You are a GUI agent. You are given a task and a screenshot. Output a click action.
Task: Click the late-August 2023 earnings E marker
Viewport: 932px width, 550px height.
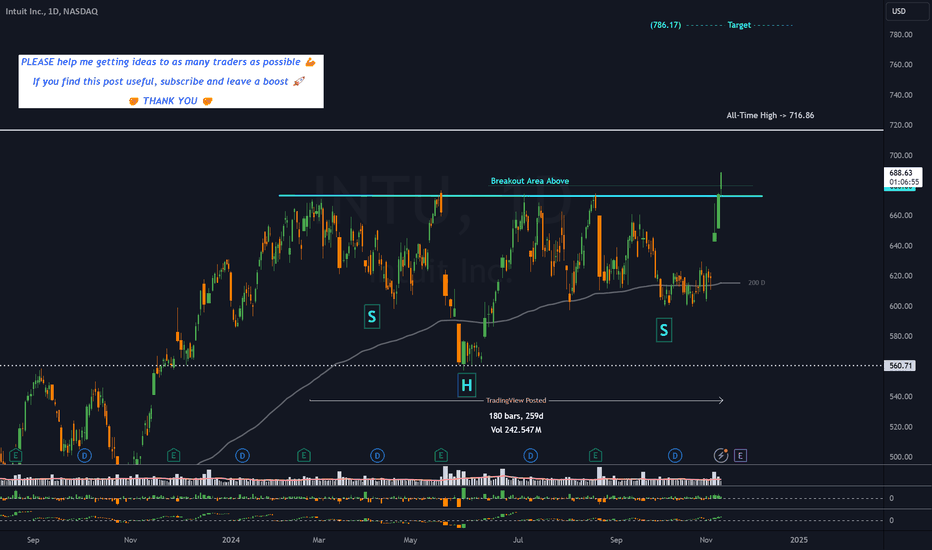pyautogui.click(x=15, y=456)
